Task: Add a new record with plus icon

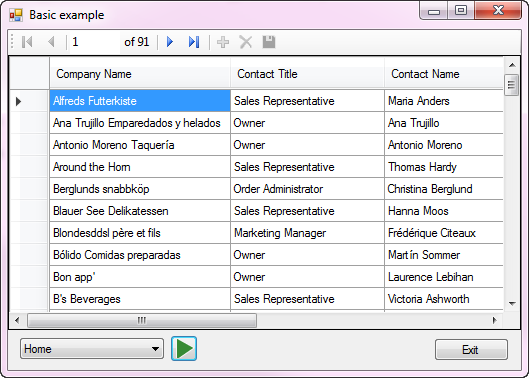Action: click(223, 42)
